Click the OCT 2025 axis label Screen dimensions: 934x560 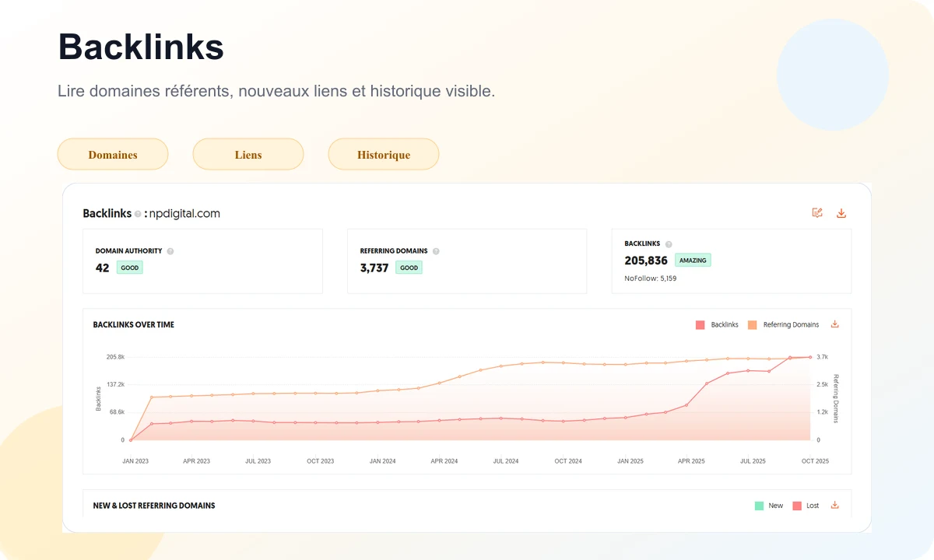tap(815, 461)
